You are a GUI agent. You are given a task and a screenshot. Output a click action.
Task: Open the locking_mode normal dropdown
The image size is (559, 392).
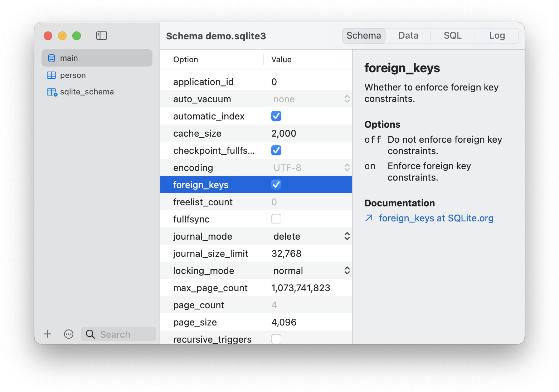(x=311, y=271)
